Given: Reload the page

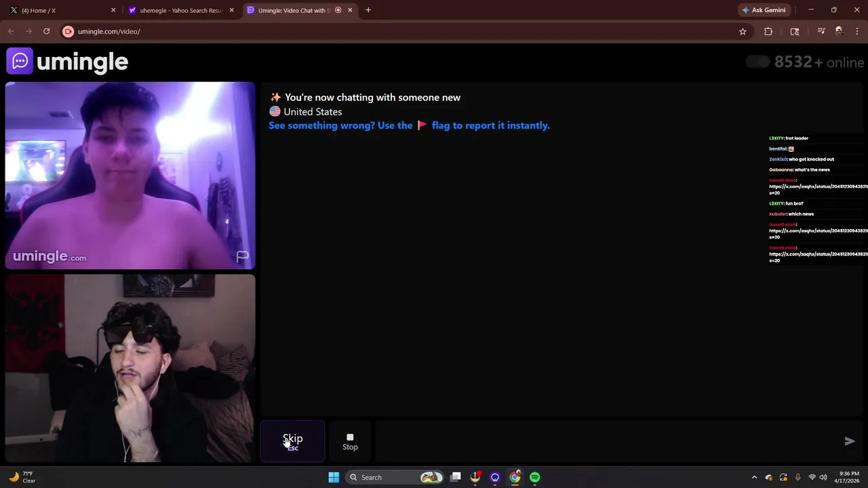Looking at the screenshot, I should pos(46,31).
